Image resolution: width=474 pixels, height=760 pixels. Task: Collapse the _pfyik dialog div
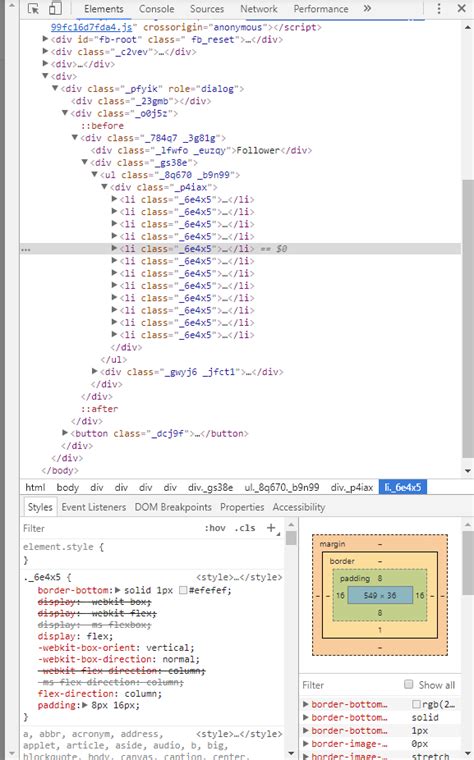pyautogui.click(x=55, y=88)
